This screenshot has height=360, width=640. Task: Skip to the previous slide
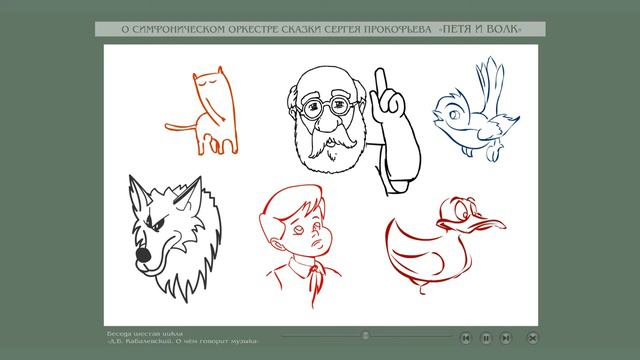point(466,338)
